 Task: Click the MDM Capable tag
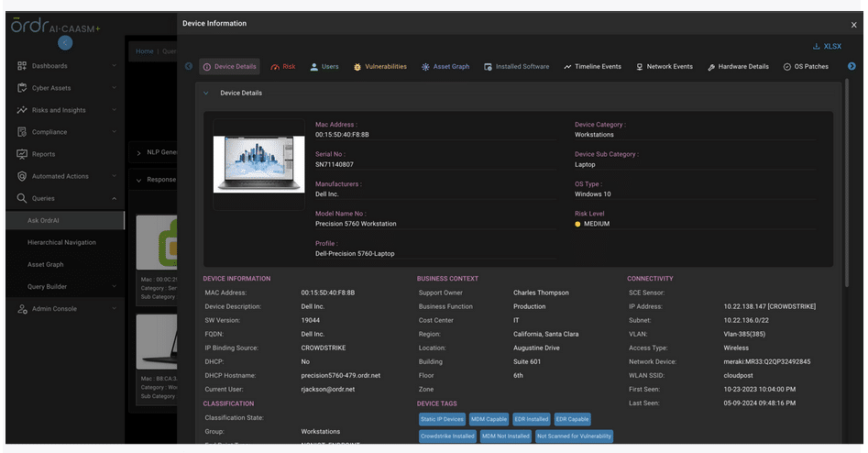click(489, 419)
